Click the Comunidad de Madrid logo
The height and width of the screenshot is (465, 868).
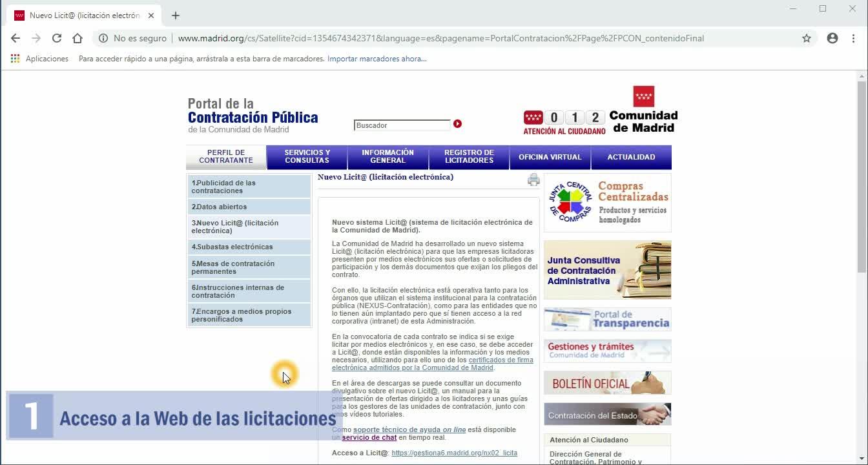643,110
